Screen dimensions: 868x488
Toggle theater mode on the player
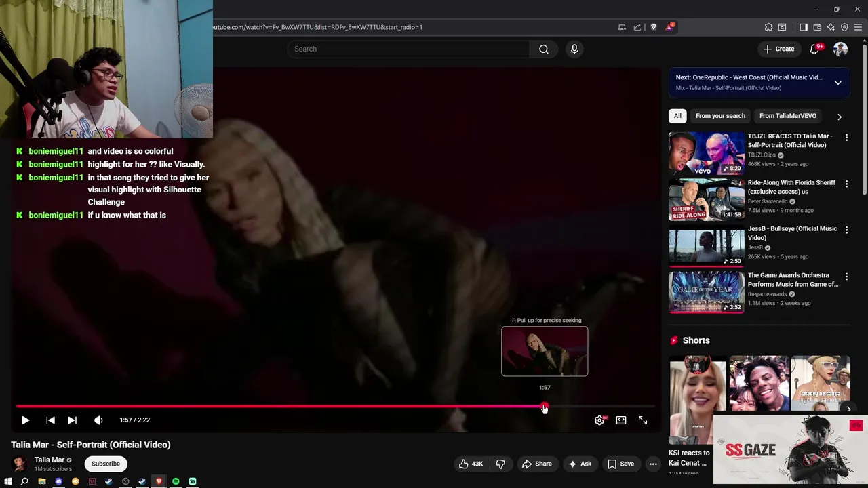pyautogui.click(x=621, y=420)
